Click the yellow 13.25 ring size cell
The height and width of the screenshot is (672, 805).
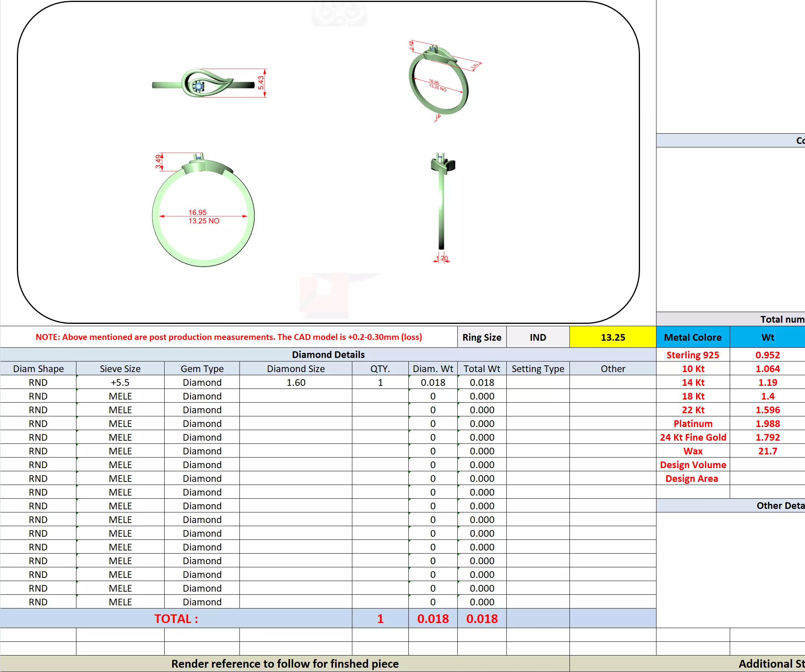(613, 337)
